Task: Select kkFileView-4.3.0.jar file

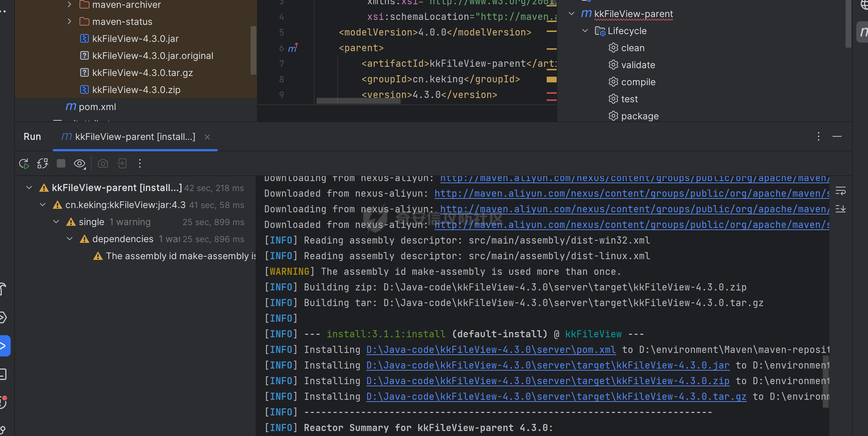Action: 129,39
